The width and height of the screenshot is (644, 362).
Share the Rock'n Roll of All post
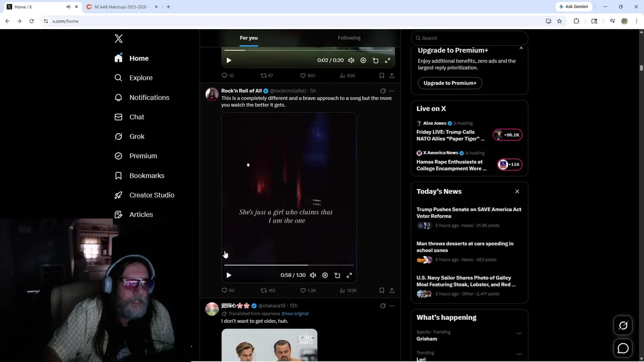click(x=392, y=290)
